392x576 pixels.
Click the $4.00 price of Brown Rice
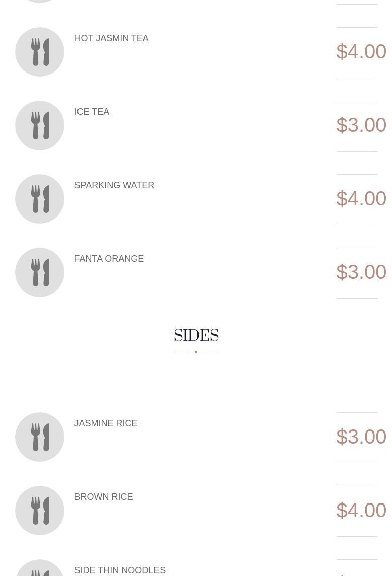click(361, 511)
